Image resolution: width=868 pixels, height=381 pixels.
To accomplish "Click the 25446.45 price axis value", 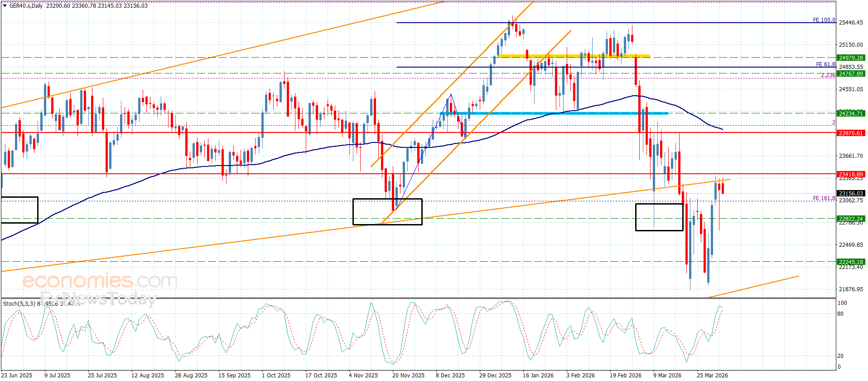I will click(851, 23).
